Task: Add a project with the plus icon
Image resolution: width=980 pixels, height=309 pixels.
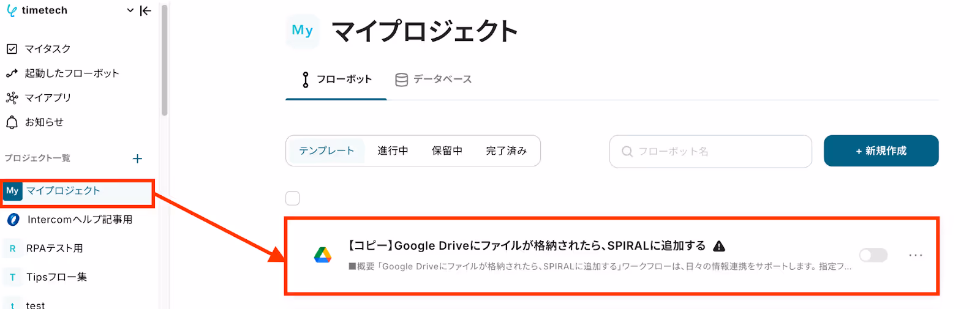Action: click(138, 158)
